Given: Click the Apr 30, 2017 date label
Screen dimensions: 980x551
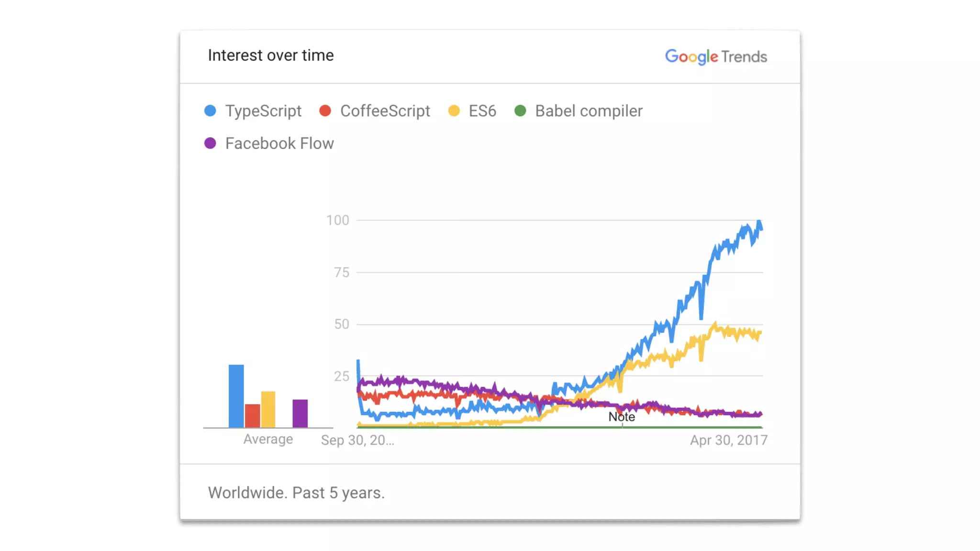Looking at the screenshot, I should coord(728,440).
